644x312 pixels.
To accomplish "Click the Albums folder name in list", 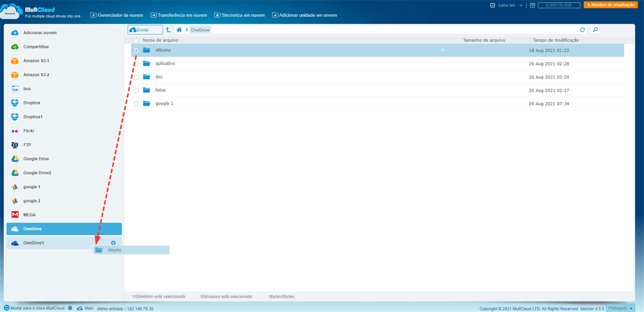I will 163,50.
